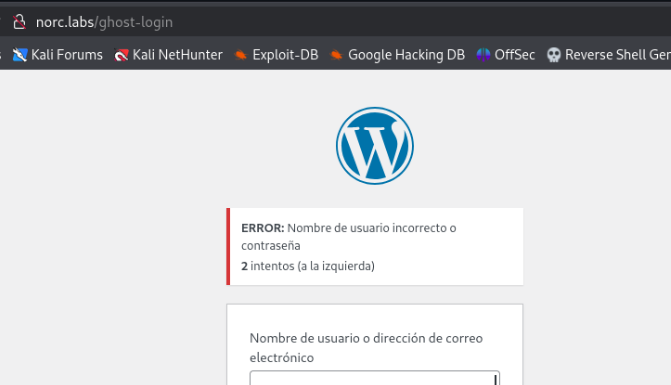Viewport: 671px width, 385px height.
Task: Open the Kali Forums bookmark icon
Action: point(20,55)
